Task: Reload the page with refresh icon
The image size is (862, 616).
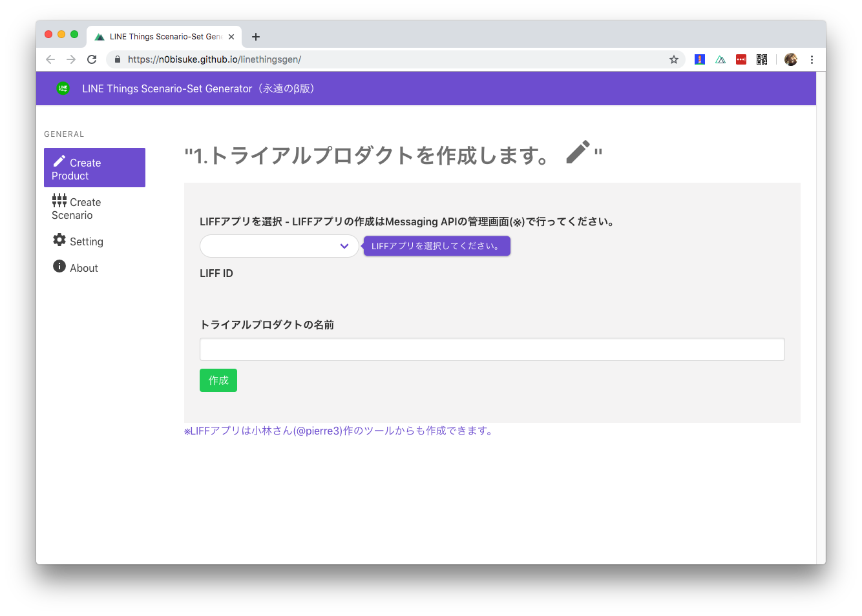Action: tap(92, 59)
